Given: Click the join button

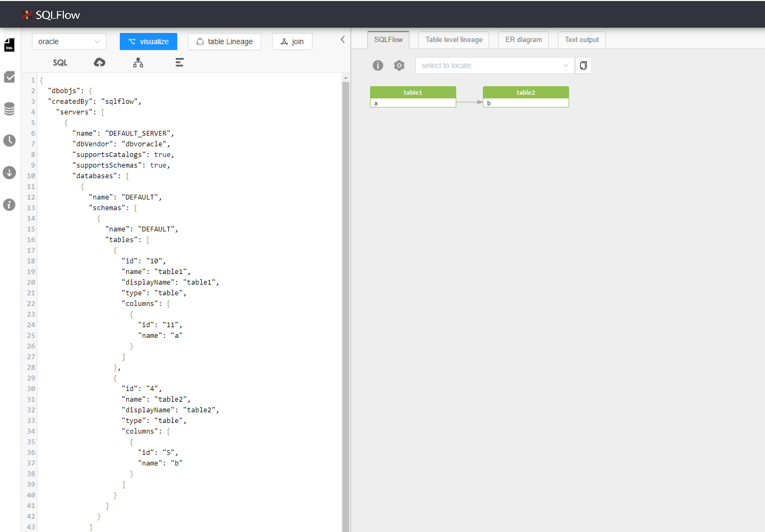Looking at the screenshot, I should [x=292, y=41].
